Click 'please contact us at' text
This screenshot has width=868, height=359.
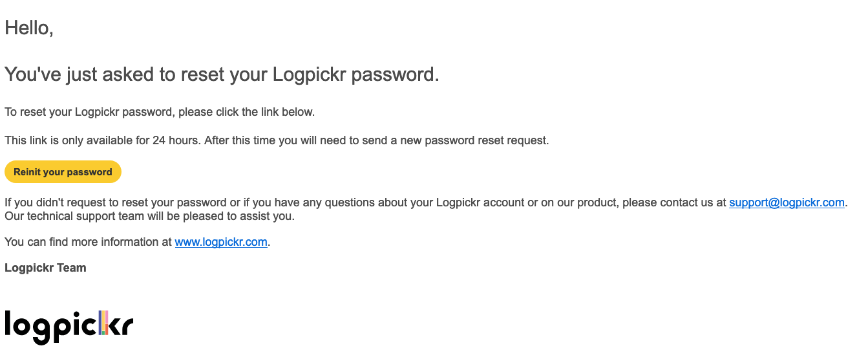[674, 202]
